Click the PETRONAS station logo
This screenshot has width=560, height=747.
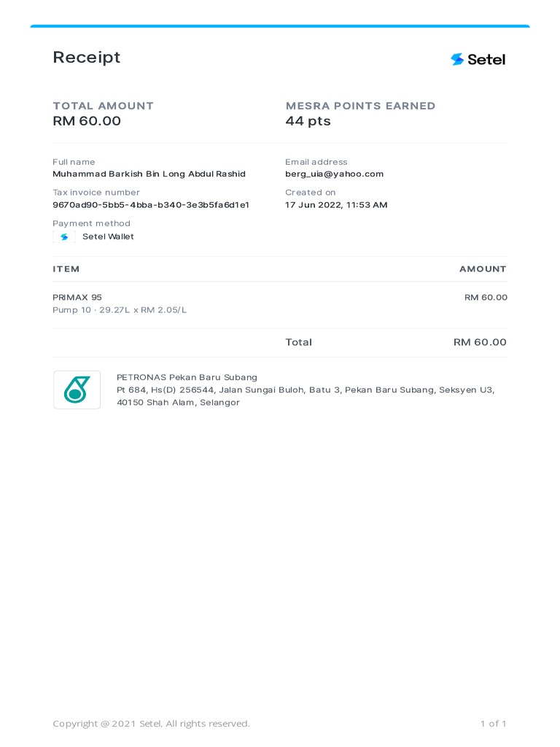tap(77, 390)
